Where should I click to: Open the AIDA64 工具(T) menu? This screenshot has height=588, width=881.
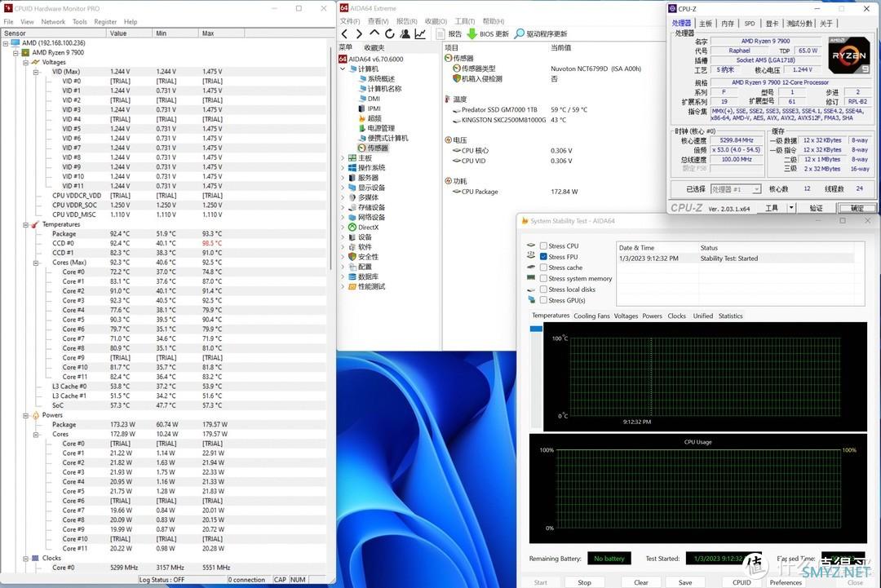465,21
